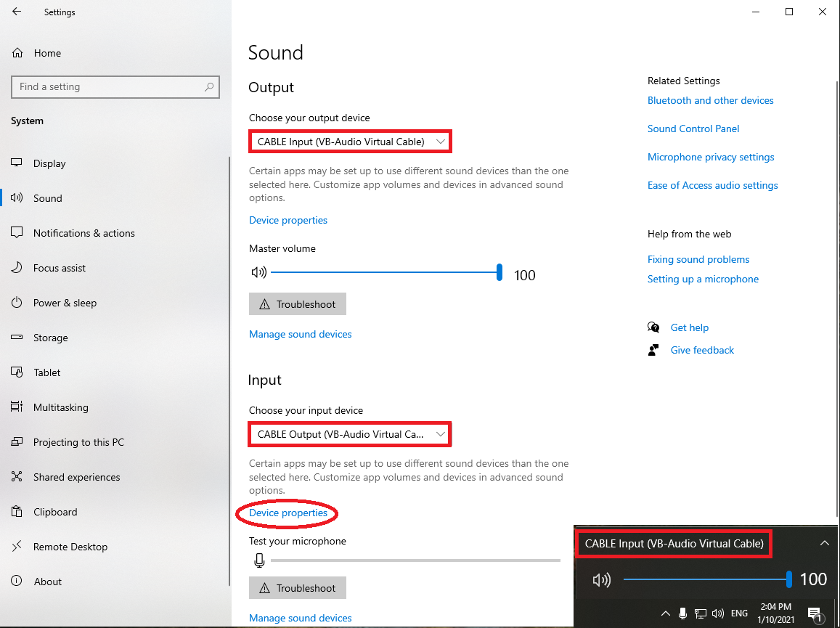Open Manage sound devices under Output
Screen dimensions: 840x628
(x=301, y=334)
